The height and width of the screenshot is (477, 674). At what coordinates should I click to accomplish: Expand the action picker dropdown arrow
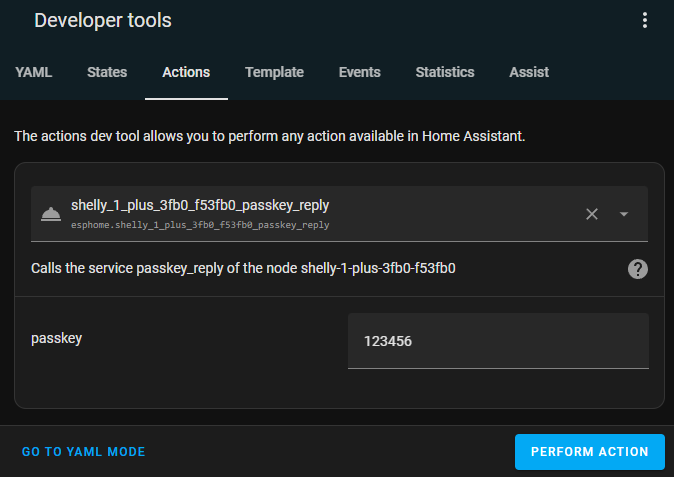(x=624, y=214)
